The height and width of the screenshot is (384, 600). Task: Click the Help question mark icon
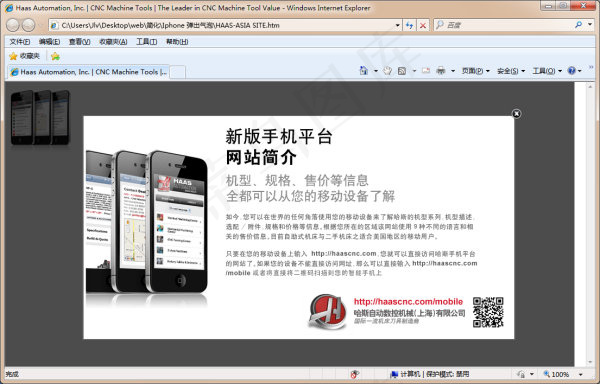click(572, 71)
